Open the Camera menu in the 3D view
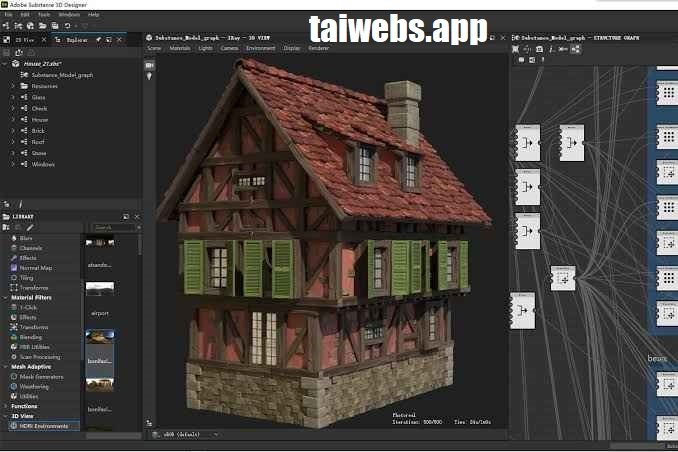The image size is (678, 452). (229, 48)
